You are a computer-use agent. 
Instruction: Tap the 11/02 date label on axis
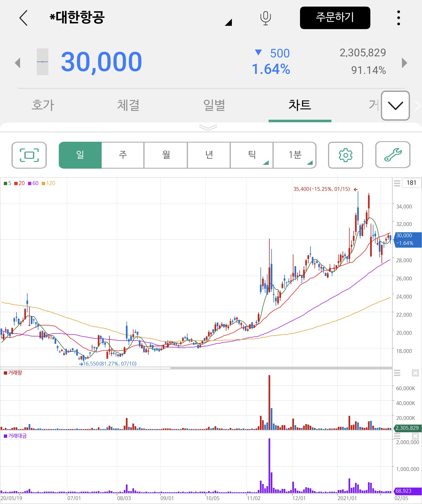click(254, 498)
